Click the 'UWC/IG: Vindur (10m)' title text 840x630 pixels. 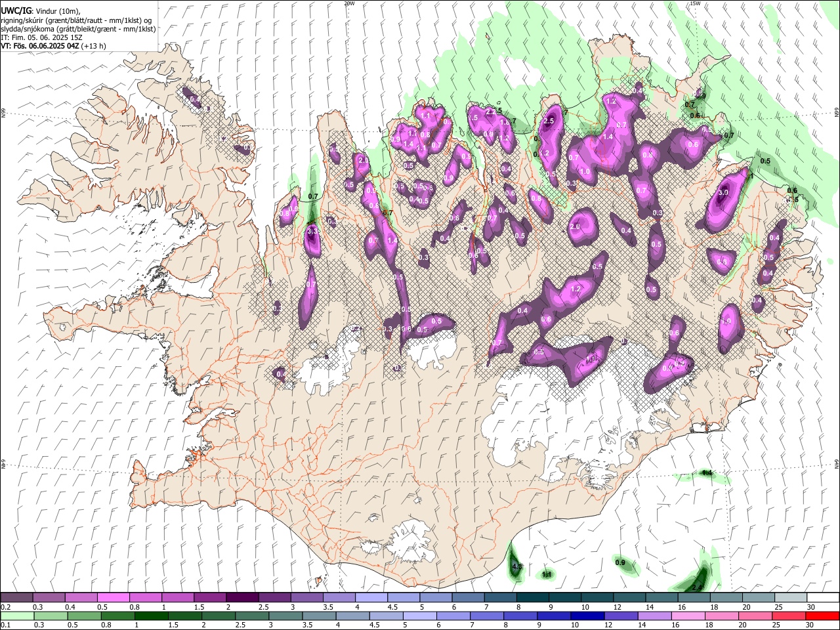(x=41, y=11)
